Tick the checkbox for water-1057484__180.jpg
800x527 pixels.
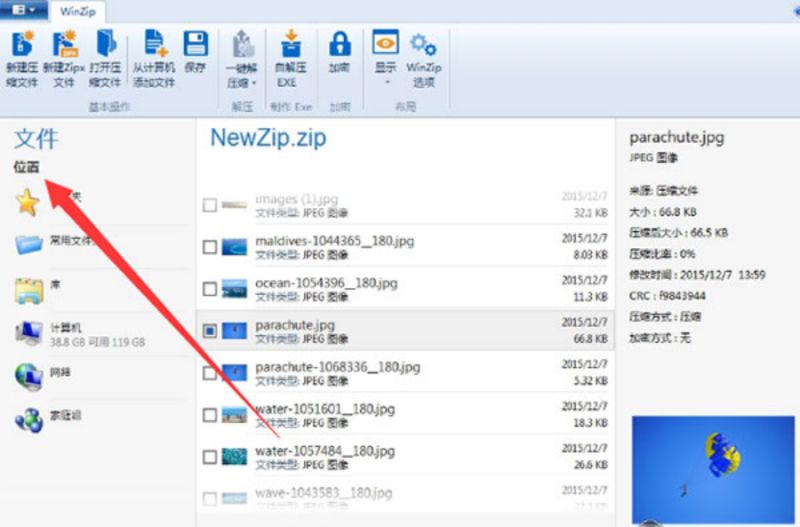[x=210, y=457]
